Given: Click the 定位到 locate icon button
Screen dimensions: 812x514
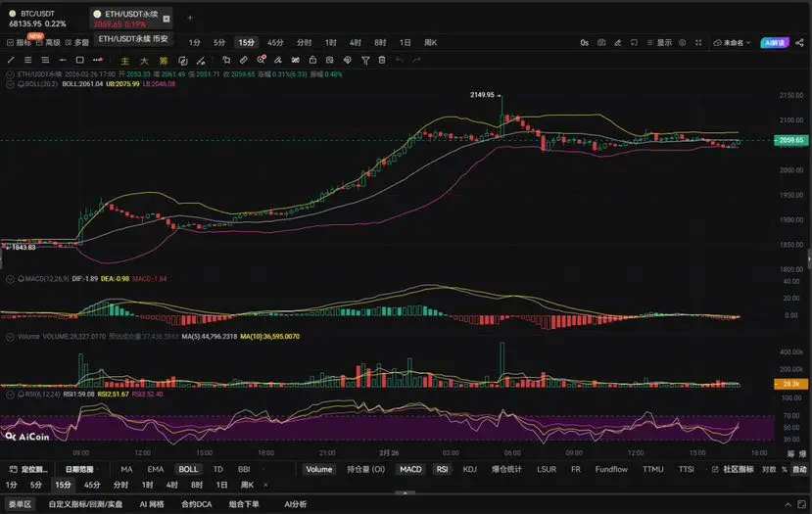Looking at the screenshot, I should click(x=29, y=470).
